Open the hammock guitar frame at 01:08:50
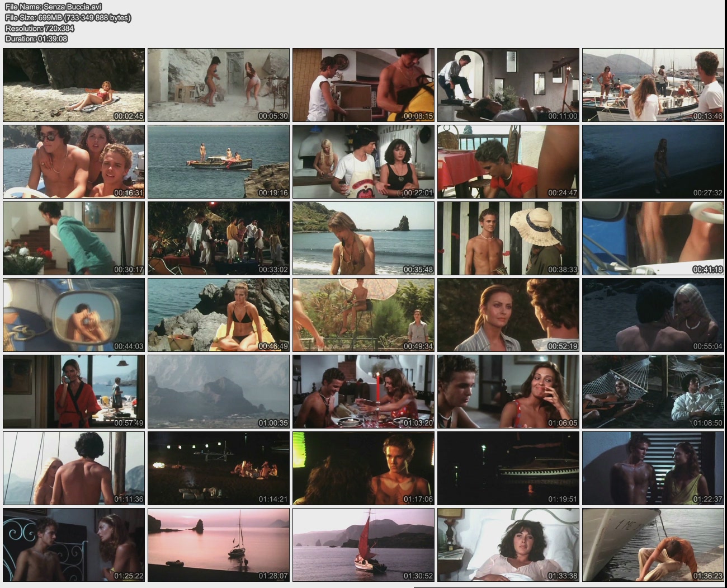 tap(653, 392)
